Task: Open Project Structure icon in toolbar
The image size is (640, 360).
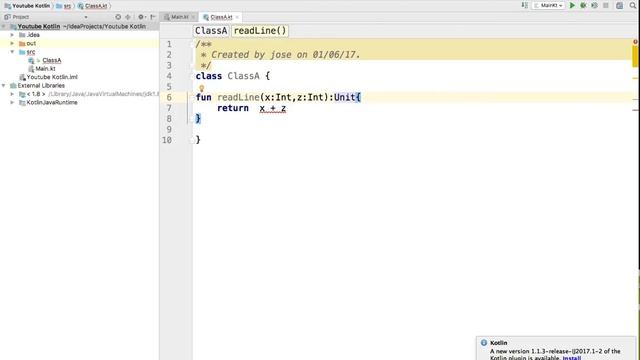Action: click(620, 5)
